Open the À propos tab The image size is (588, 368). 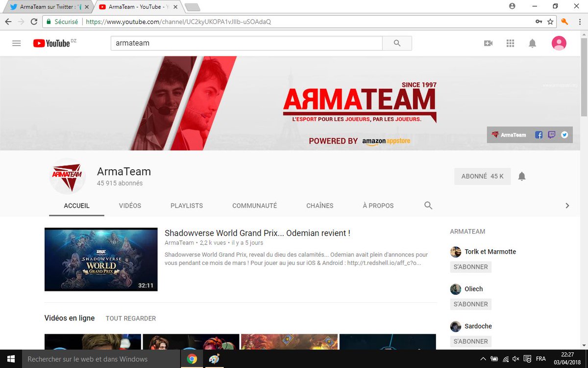click(x=378, y=206)
